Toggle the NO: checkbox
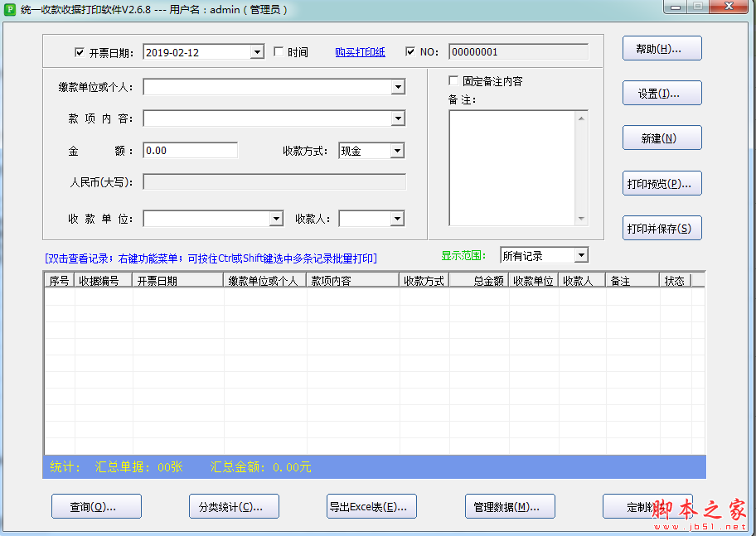This screenshot has height=536, width=756. [410, 52]
